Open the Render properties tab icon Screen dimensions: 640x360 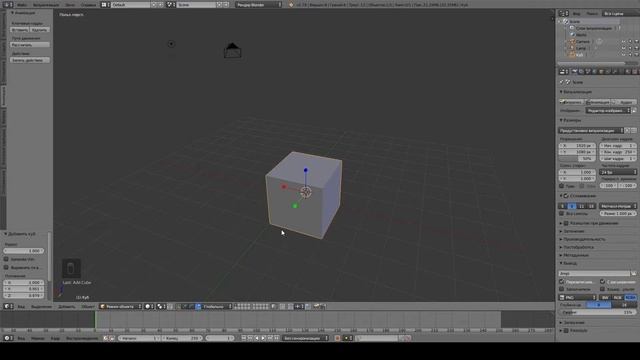[x=574, y=71]
